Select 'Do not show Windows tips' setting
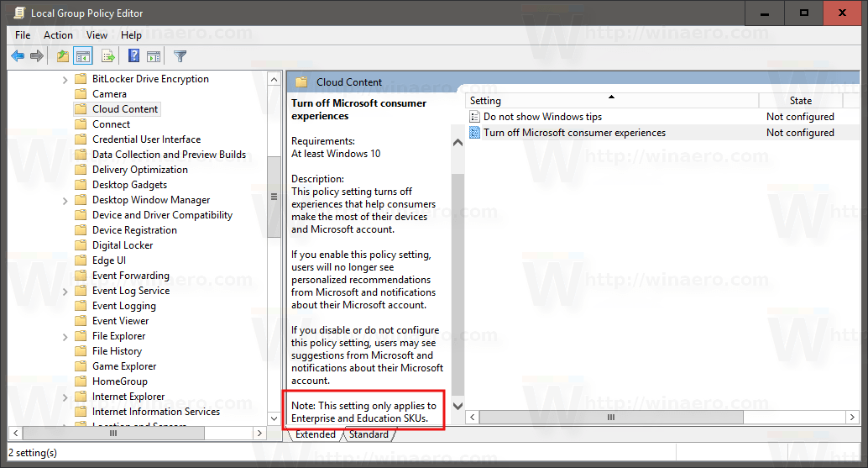The height and width of the screenshot is (468, 868). click(x=542, y=116)
